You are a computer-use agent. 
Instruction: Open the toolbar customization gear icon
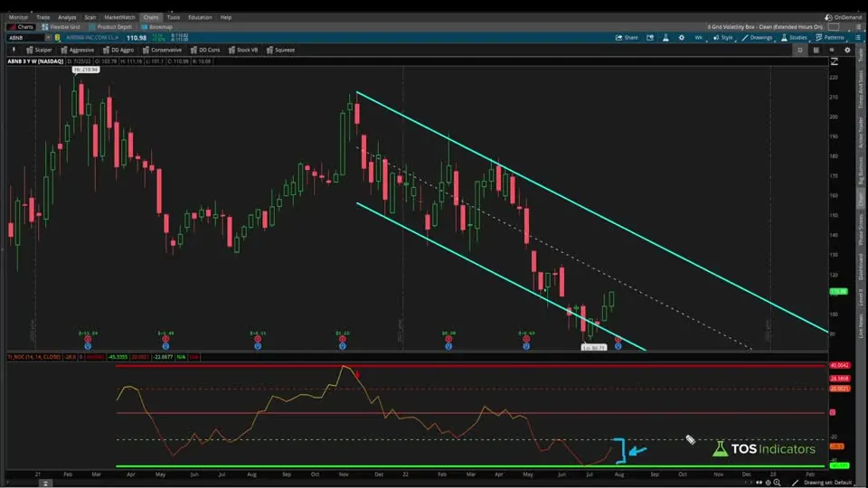847,50
